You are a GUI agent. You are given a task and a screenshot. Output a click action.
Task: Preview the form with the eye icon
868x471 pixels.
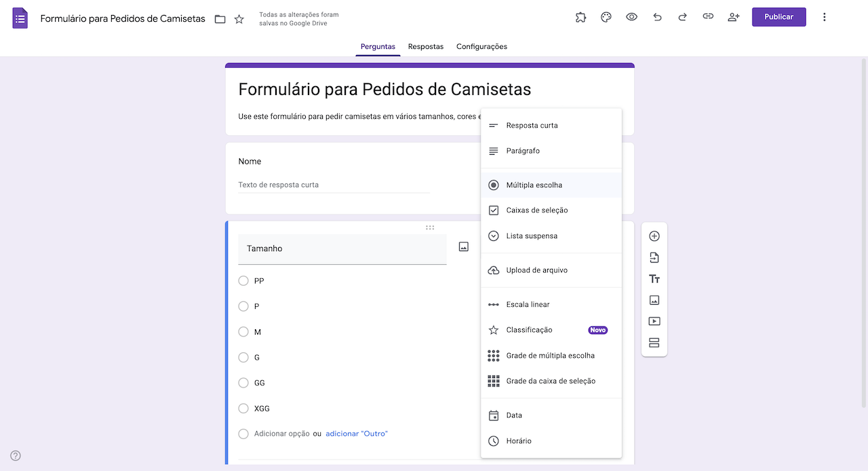(631, 16)
